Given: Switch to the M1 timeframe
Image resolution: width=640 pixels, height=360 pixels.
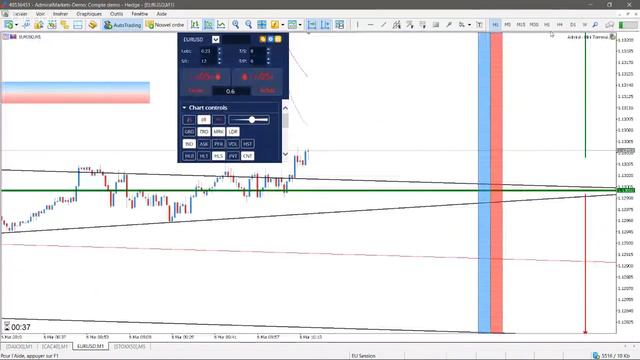Looking at the screenshot, I should [495, 25].
